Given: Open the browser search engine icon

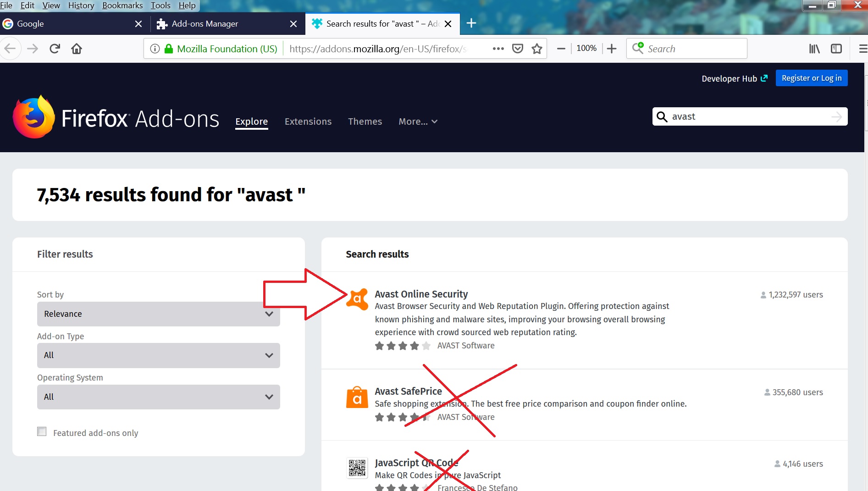Looking at the screenshot, I should [x=638, y=48].
